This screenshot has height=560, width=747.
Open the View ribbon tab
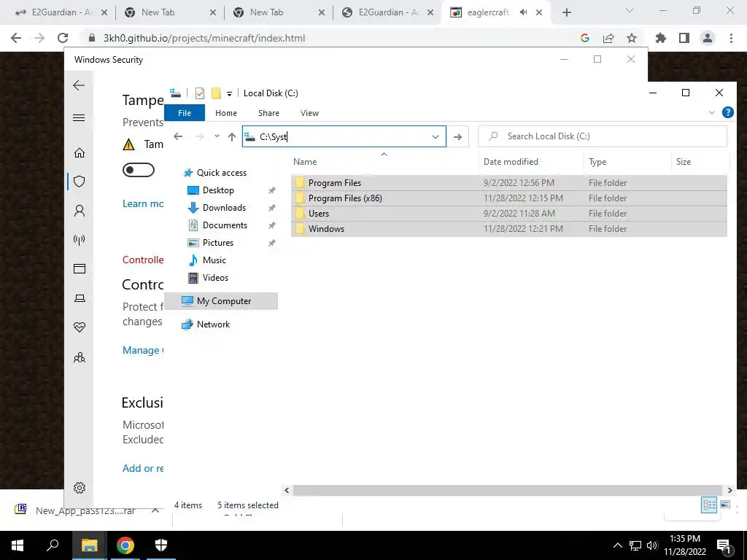[x=309, y=113]
